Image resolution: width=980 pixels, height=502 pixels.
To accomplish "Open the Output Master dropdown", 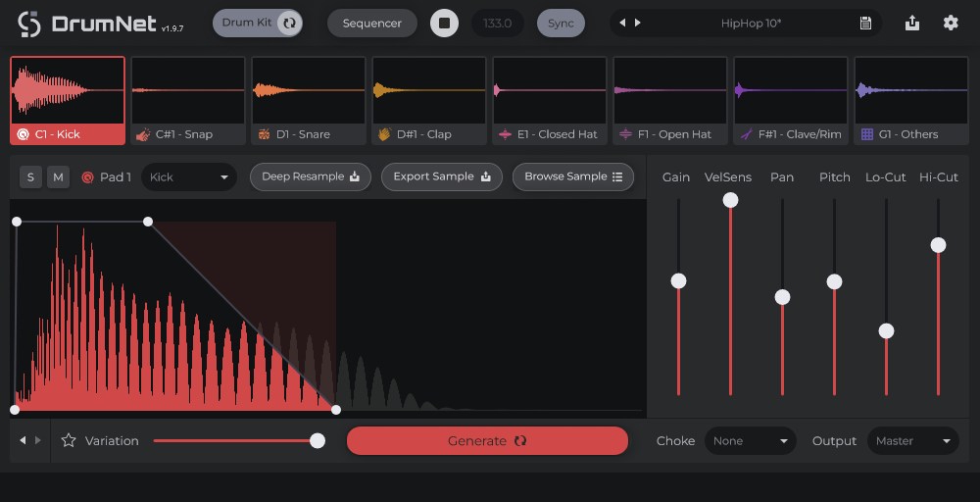I will (912, 441).
